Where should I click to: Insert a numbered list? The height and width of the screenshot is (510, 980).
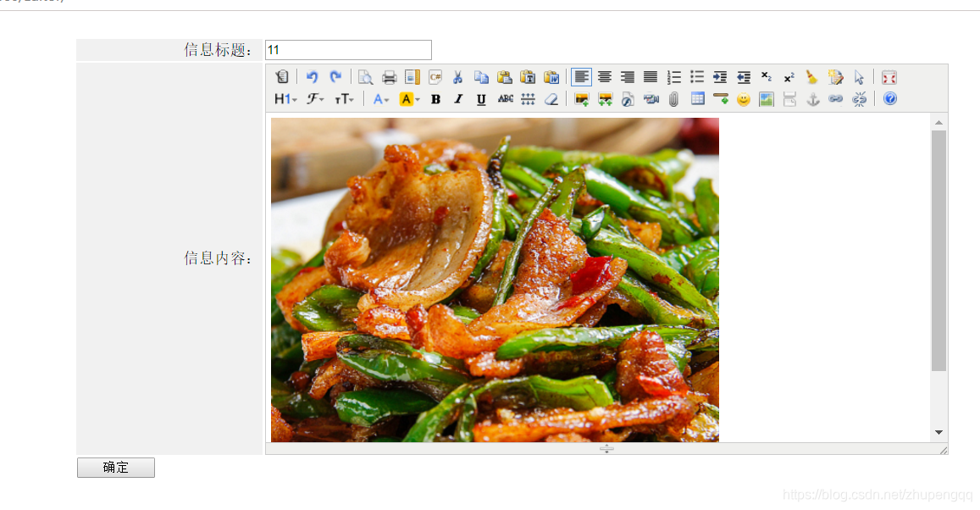[x=673, y=77]
